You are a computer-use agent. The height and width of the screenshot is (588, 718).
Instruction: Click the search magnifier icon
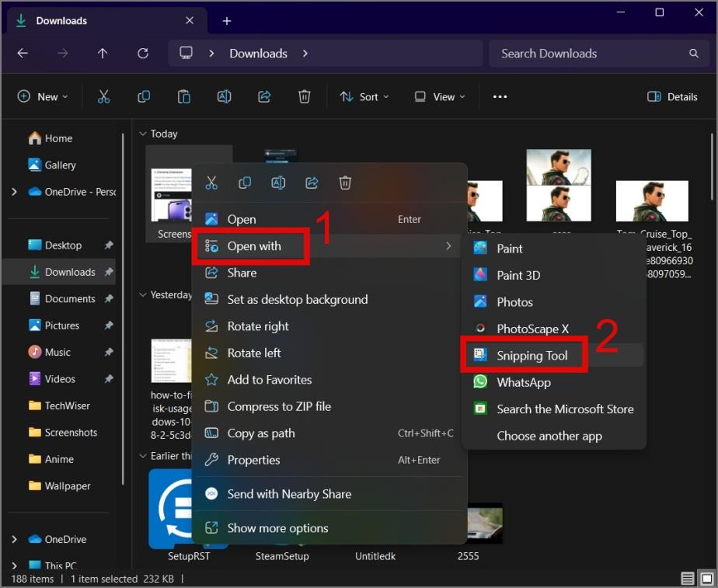coord(694,54)
